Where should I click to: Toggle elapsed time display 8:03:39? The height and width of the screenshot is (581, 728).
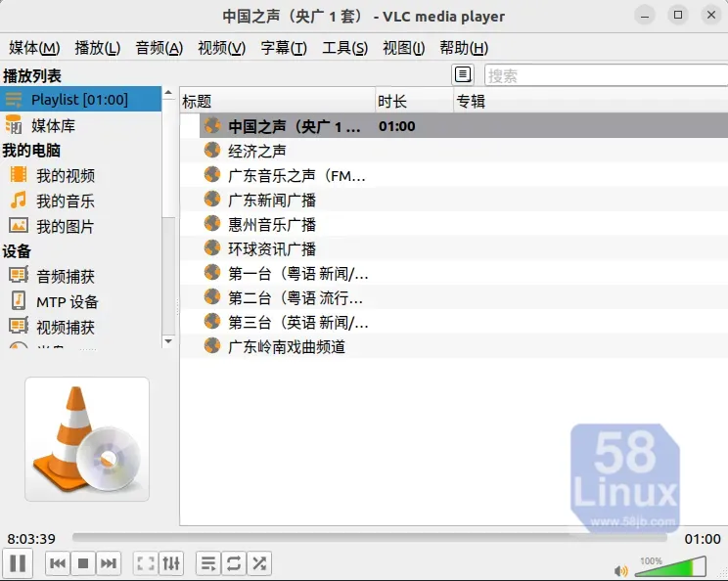point(31,539)
